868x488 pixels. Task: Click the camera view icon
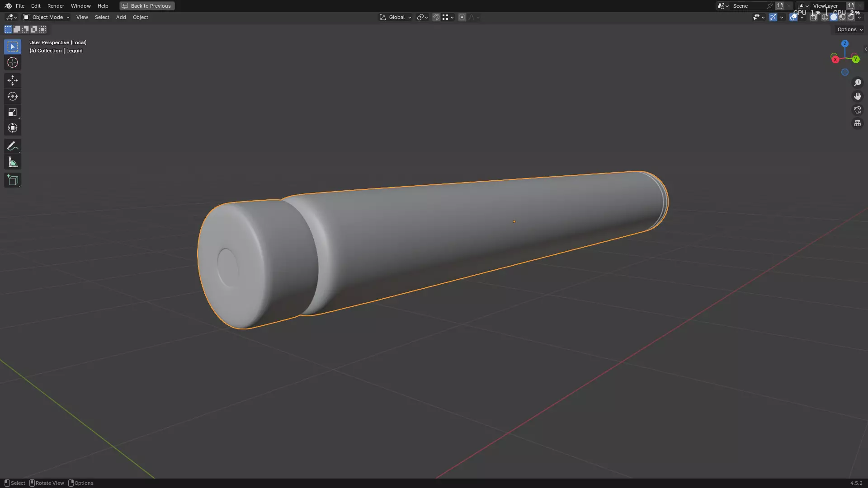857,110
